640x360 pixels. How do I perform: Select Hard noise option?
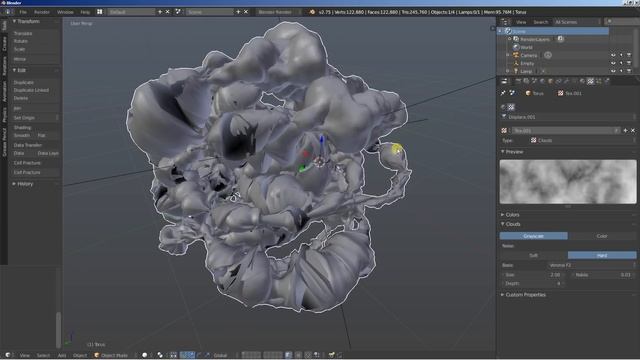(602, 255)
